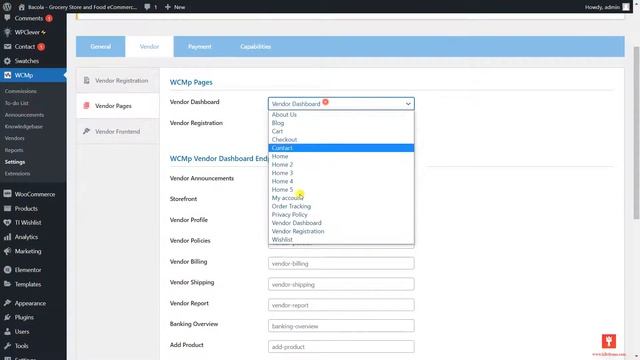
Task: Click the red badge on Vendor Dashboard select
Action: (x=325, y=102)
